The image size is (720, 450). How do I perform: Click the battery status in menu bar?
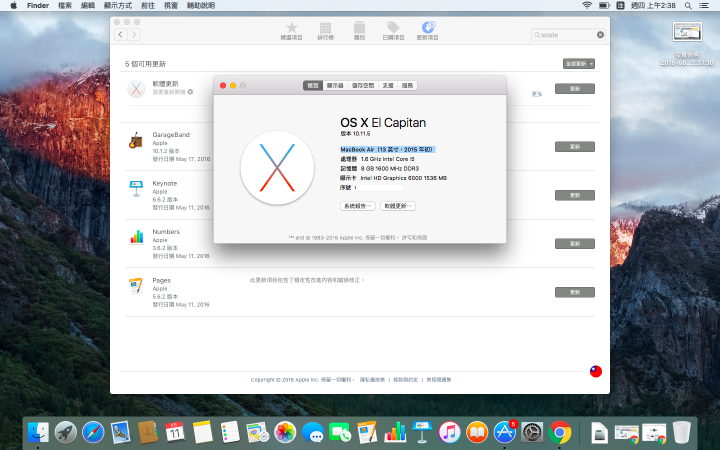coord(604,6)
